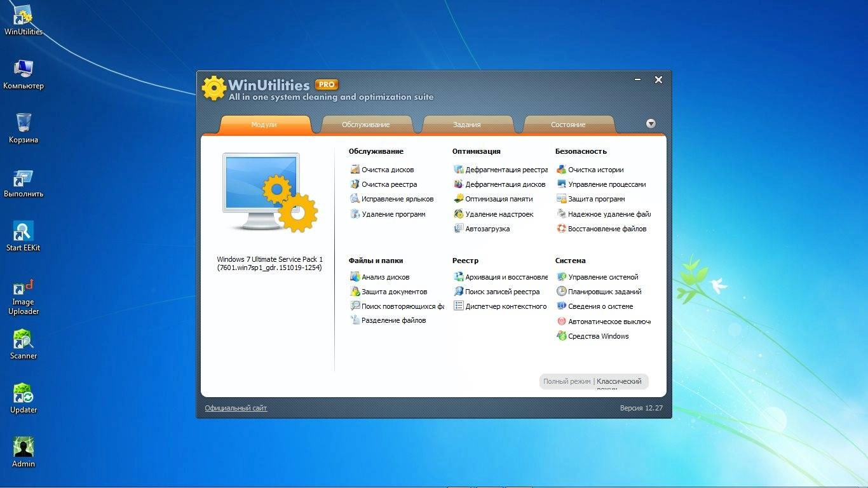Image resolution: width=868 pixels, height=488 pixels.
Task: Select the Исправление ярлыков icon
Action: (x=355, y=199)
